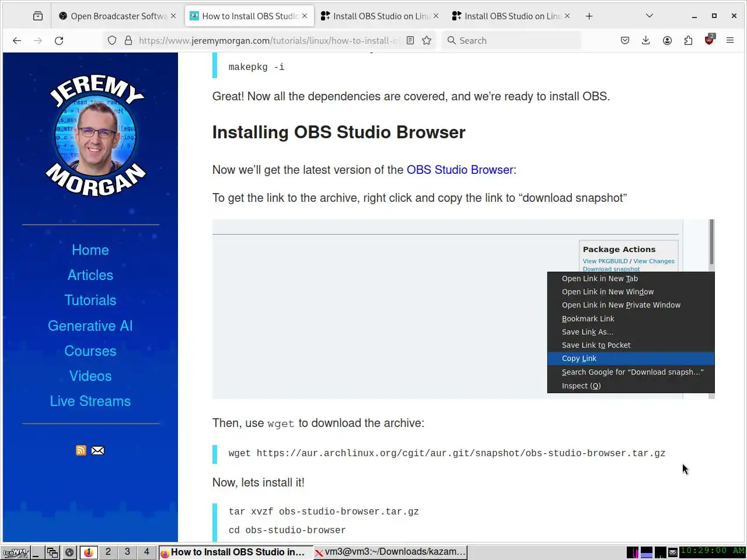Open the Live Streams sidebar link
Screen dimensions: 747x560
click(x=90, y=401)
